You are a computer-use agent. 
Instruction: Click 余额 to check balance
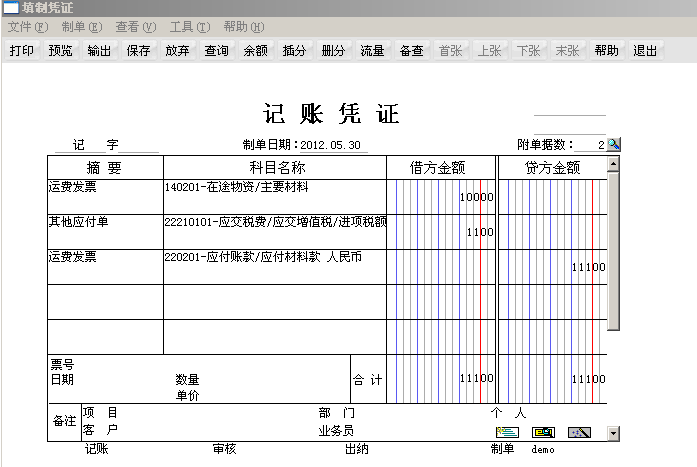tap(256, 51)
